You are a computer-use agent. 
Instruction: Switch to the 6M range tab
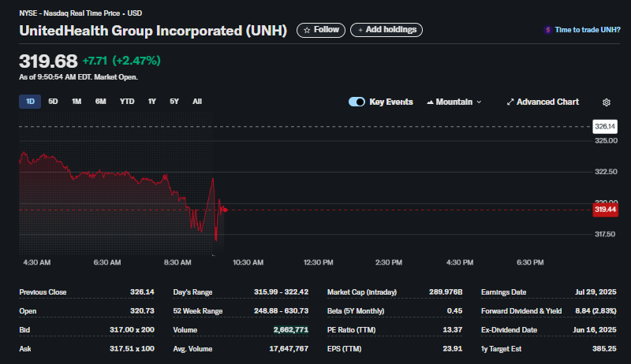(x=101, y=102)
